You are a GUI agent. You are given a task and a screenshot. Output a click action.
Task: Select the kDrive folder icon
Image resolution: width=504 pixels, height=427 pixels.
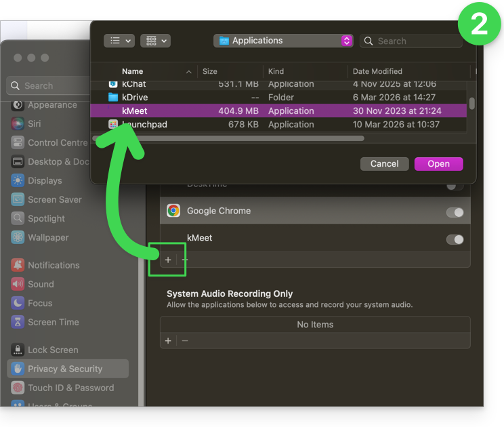click(x=113, y=97)
